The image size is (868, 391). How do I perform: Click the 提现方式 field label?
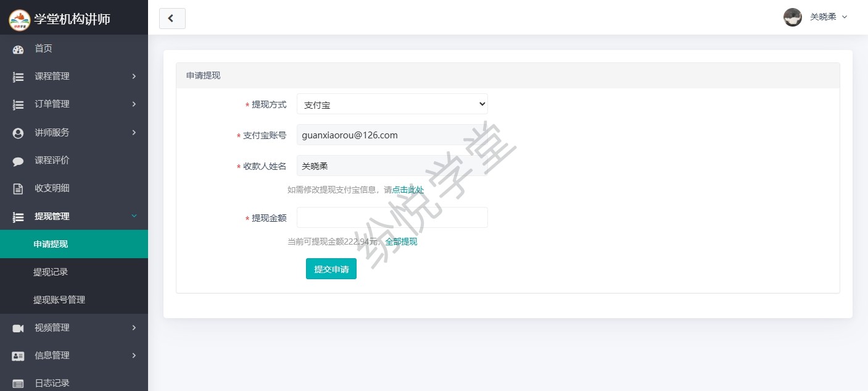[x=269, y=104]
